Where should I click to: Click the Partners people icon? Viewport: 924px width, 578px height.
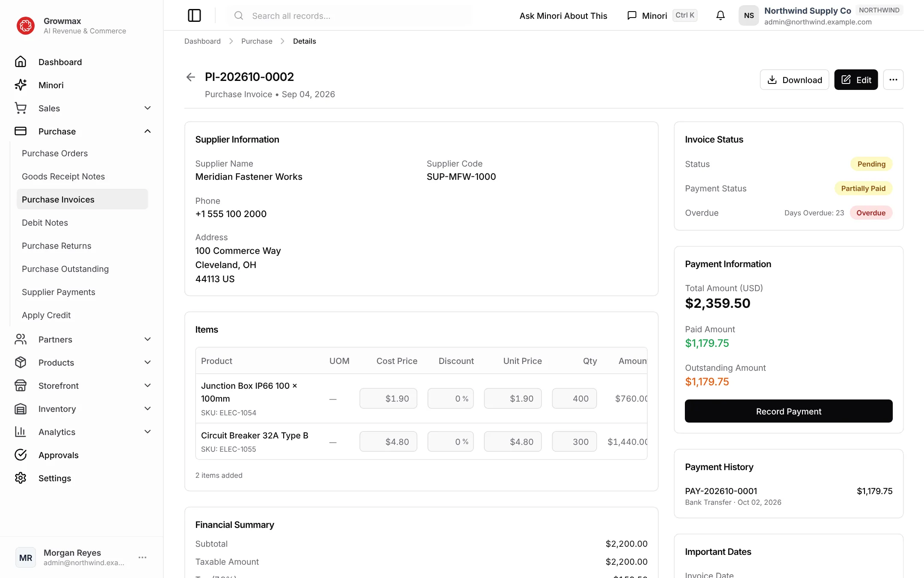click(21, 340)
